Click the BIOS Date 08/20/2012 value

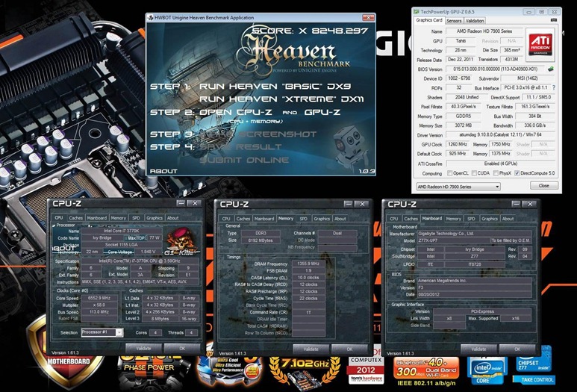[474, 294]
